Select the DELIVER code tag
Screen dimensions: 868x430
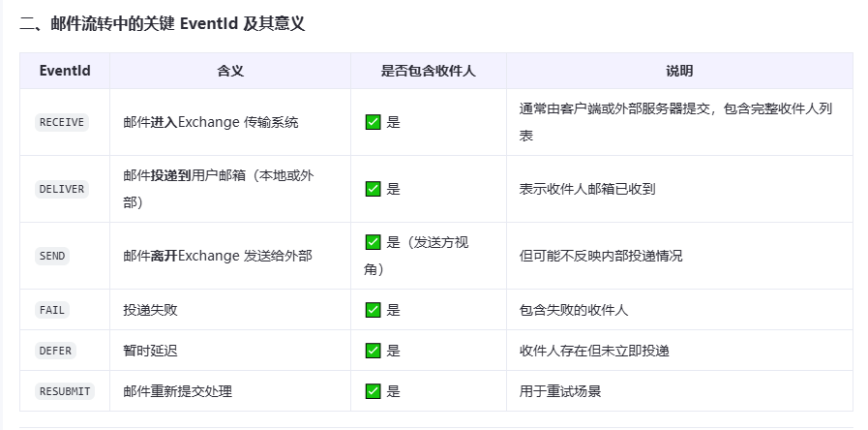62,189
